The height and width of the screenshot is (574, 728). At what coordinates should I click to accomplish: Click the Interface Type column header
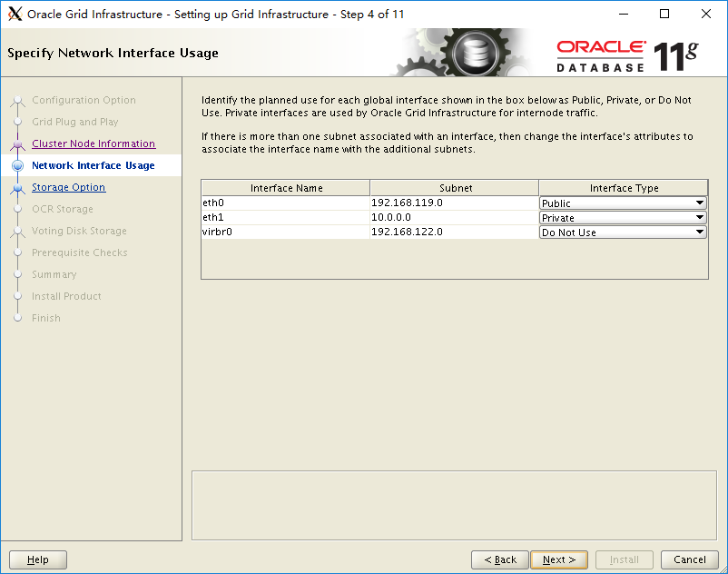(624, 188)
